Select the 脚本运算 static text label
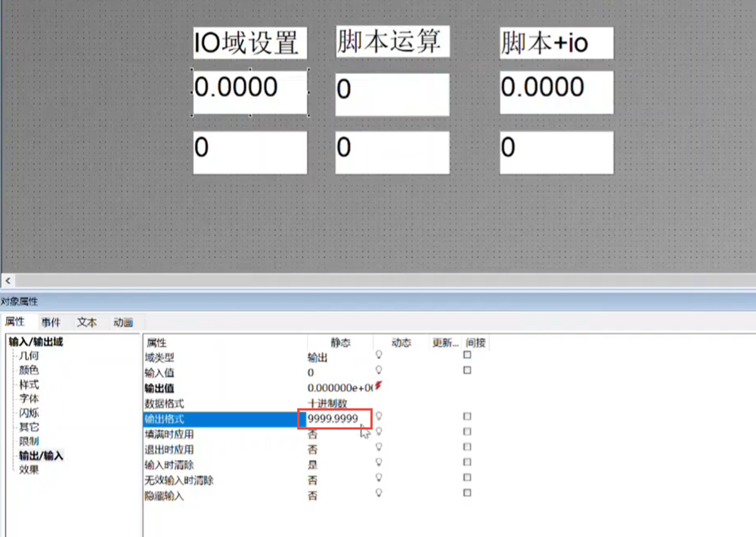The width and height of the screenshot is (756, 537). coord(390,42)
